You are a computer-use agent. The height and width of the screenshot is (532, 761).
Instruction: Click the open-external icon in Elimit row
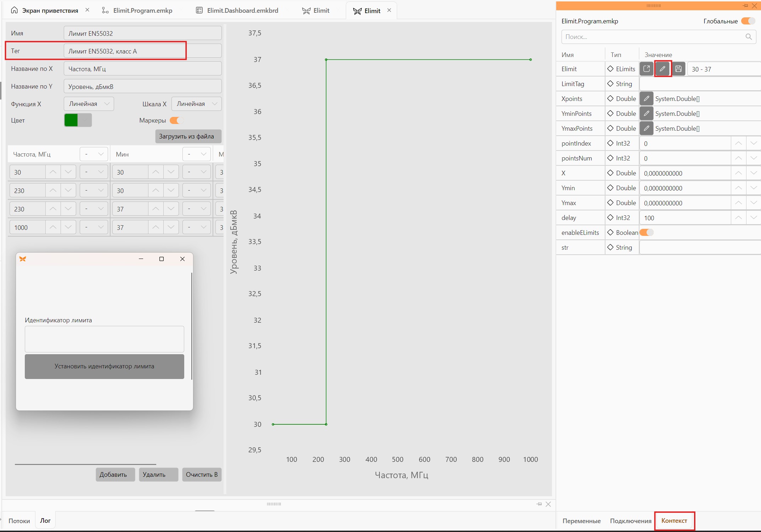pos(646,69)
